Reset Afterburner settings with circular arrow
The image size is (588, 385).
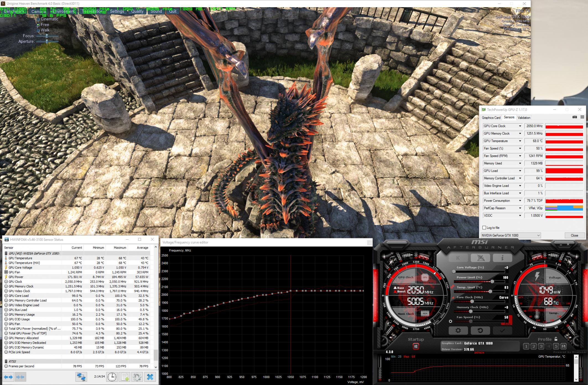coord(480,330)
